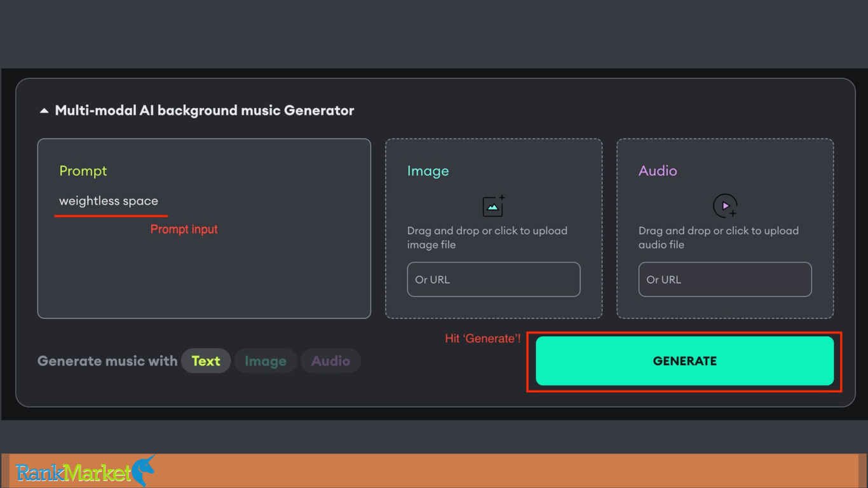Click 'Drag and drop or click to upload image file'
The width and height of the screenshot is (868, 488).
pos(487,238)
